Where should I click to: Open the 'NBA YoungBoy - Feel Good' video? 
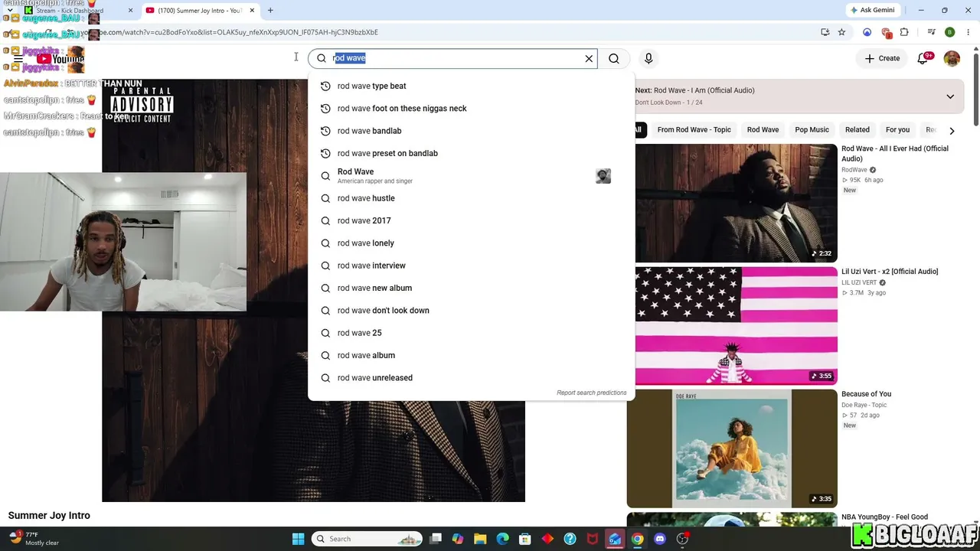884,517
